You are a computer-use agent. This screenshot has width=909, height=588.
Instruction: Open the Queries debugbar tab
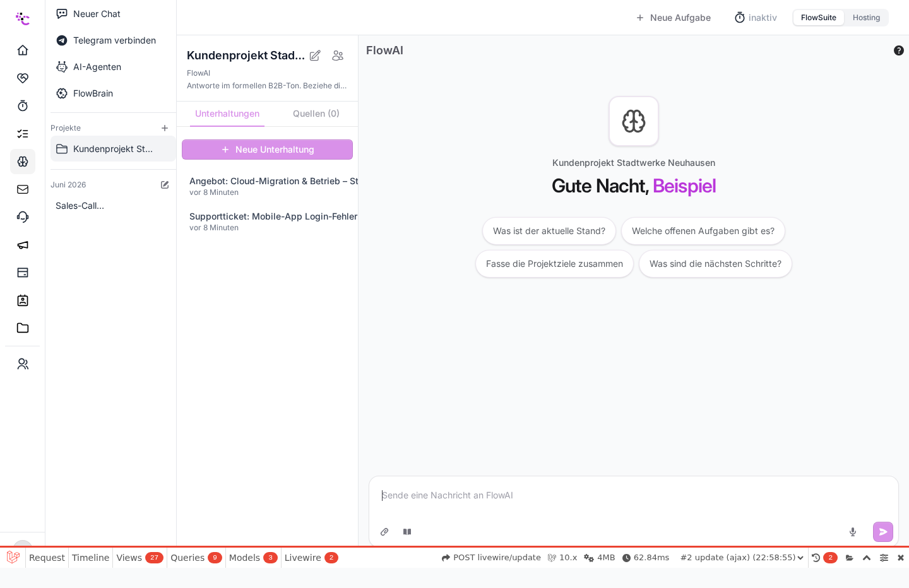196,558
